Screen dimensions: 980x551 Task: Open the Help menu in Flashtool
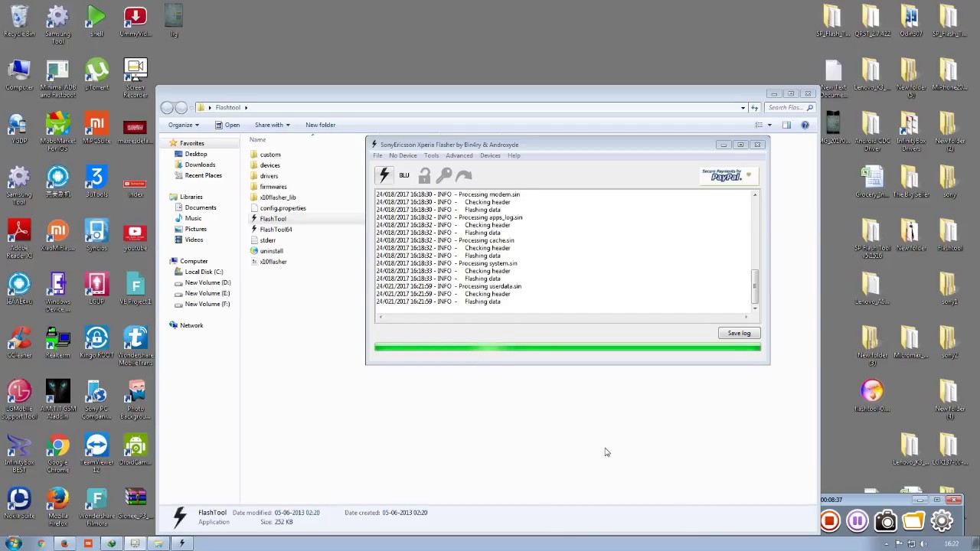[514, 155]
